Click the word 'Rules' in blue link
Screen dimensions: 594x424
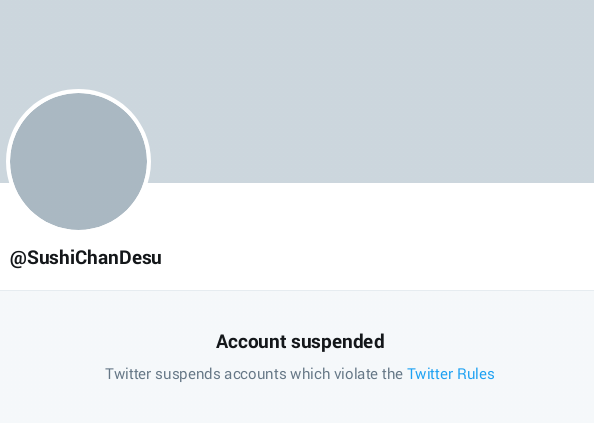(x=476, y=374)
